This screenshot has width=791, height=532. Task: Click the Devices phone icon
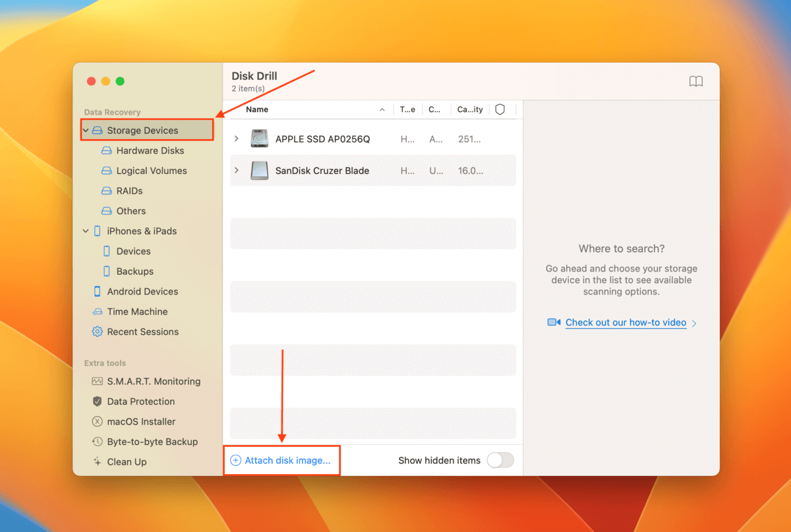tap(107, 251)
